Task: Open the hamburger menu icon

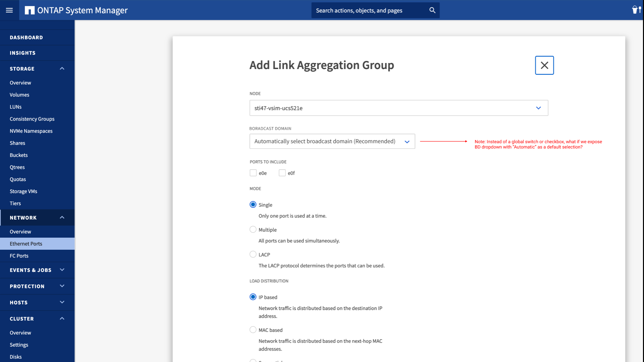Action: click(x=10, y=10)
